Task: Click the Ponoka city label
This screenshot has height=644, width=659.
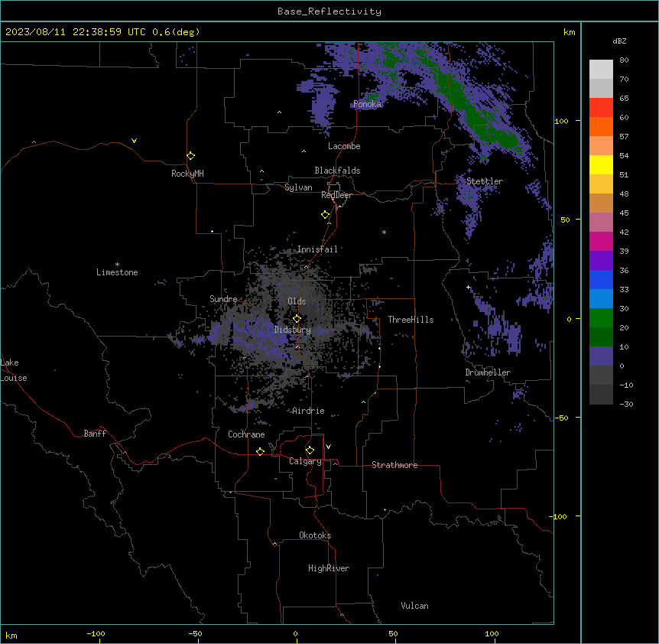Action: pyautogui.click(x=367, y=104)
